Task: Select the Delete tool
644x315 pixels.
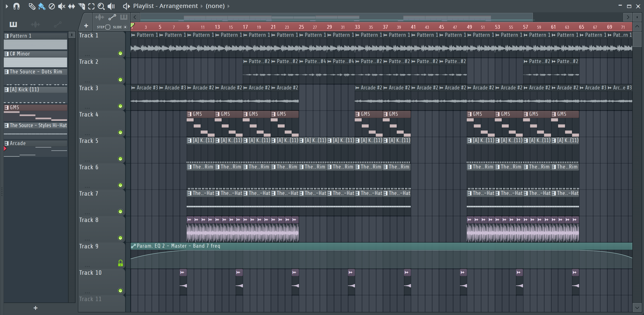Action: pyautogui.click(x=52, y=6)
